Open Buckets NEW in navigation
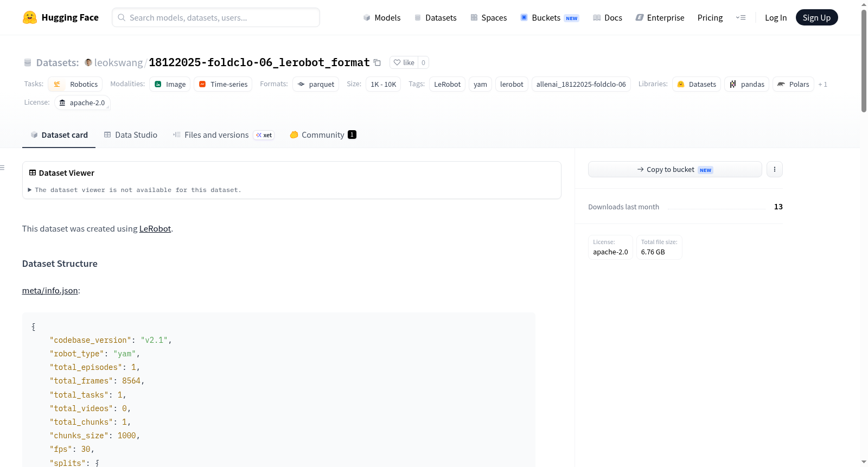This screenshot has width=868, height=467. tap(550, 17)
